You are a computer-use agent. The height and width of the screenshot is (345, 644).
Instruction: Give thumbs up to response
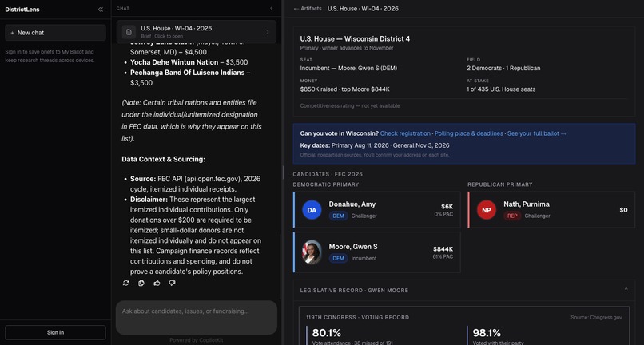157,283
